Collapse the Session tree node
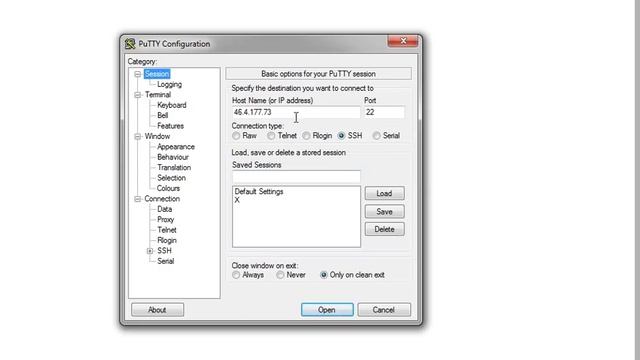Screen dimensions: 640x360 [x=138, y=74]
